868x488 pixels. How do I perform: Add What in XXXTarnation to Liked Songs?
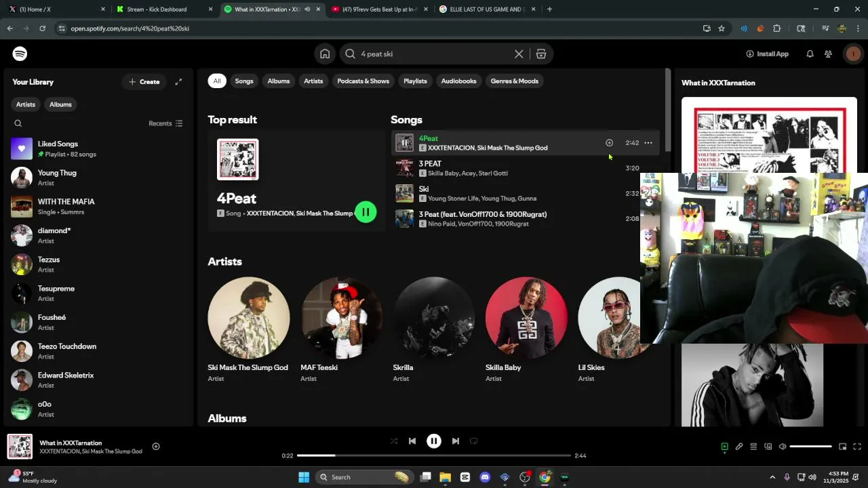click(x=156, y=446)
